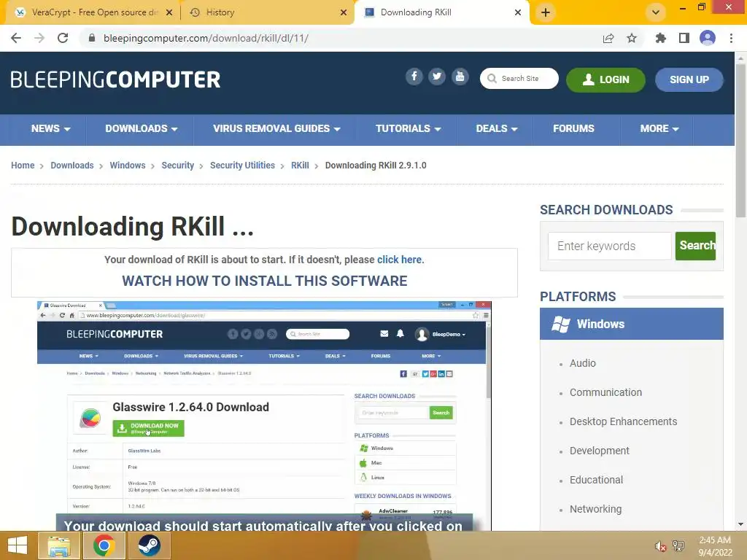Image resolution: width=747 pixels, height=560 pixels.
Task: Click the Security breadcrumb link
Action: click(178, 166)
